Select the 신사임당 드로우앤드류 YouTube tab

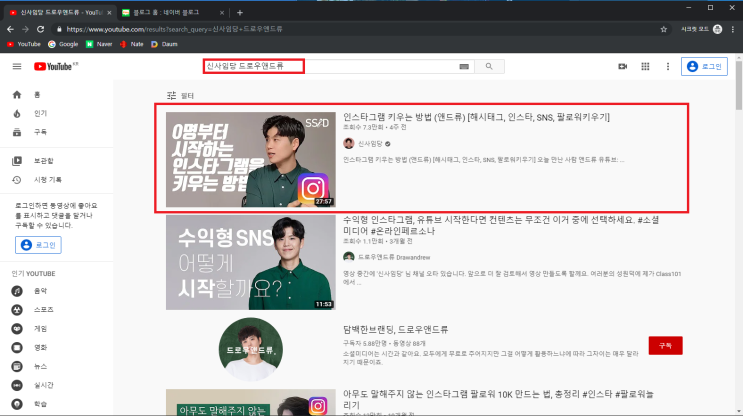pyautogui.click(x=59, y=13)
